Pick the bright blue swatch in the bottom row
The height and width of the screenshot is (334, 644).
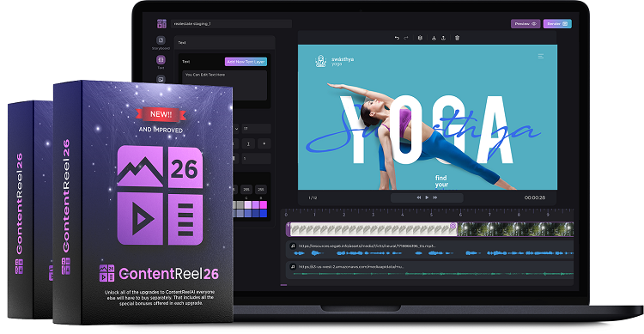(x=264, y=213)
